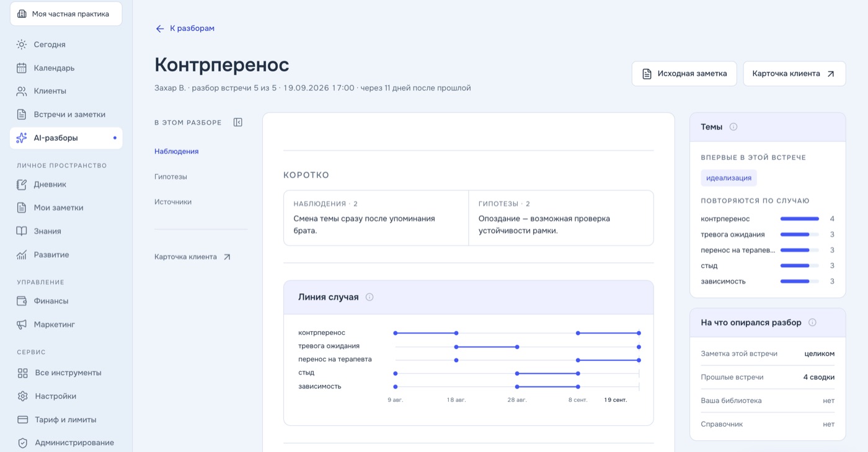This screenshot has height=452, width=868.
Task: Collapse the «В этом разборе» sidebar panel icon
Action: tap(237, 122)
